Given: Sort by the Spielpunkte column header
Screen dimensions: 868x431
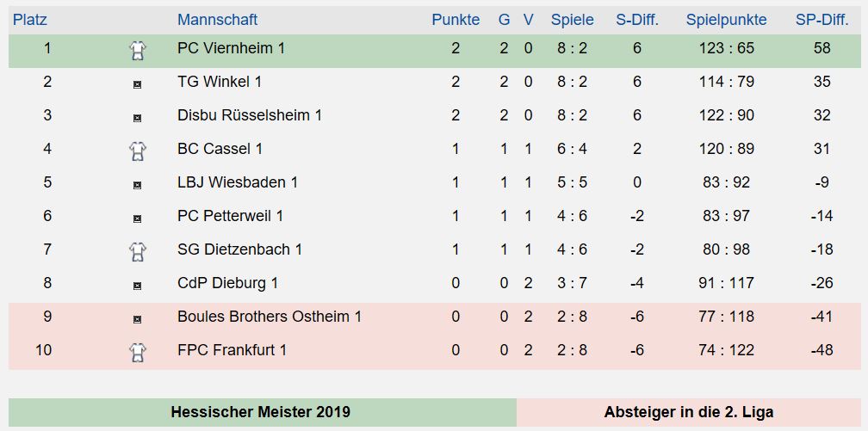Looking at the screenshot, I should [x=726, y=20].
